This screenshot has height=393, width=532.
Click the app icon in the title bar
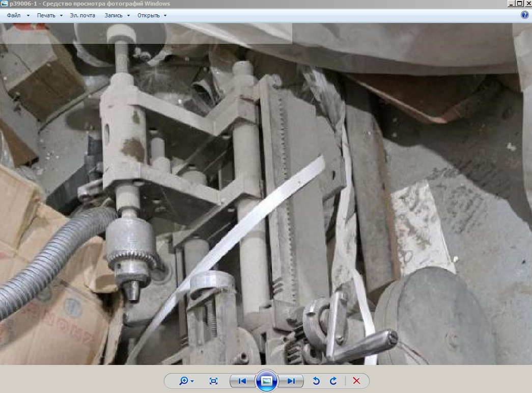click(5, 4)
